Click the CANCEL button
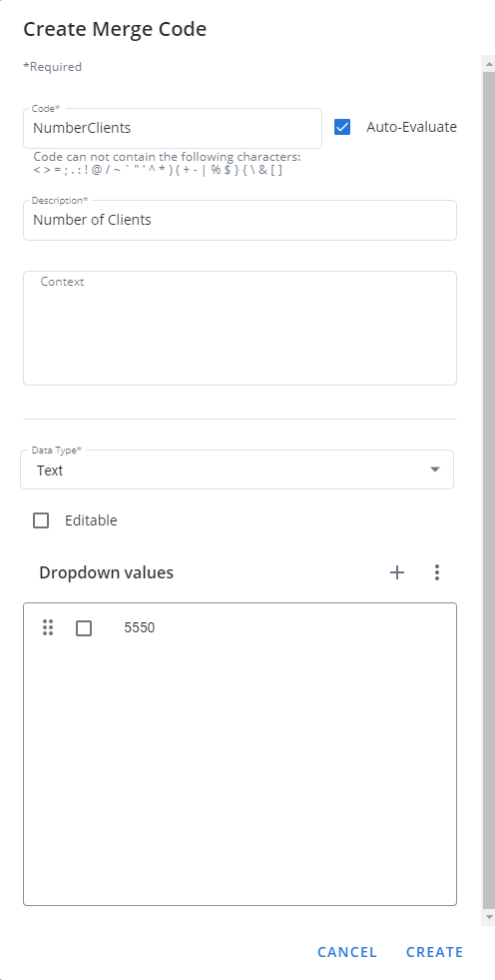This screenshot has width=495, height=980. [x=347, y=952]
